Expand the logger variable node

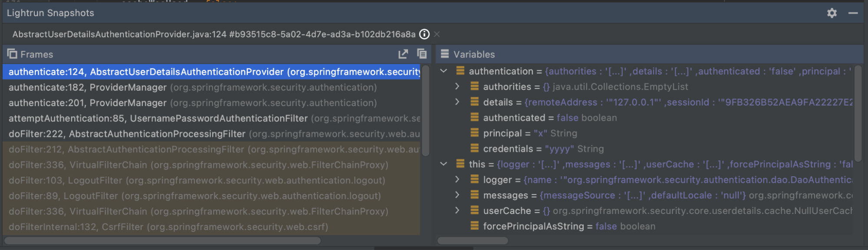coord(457,179)
